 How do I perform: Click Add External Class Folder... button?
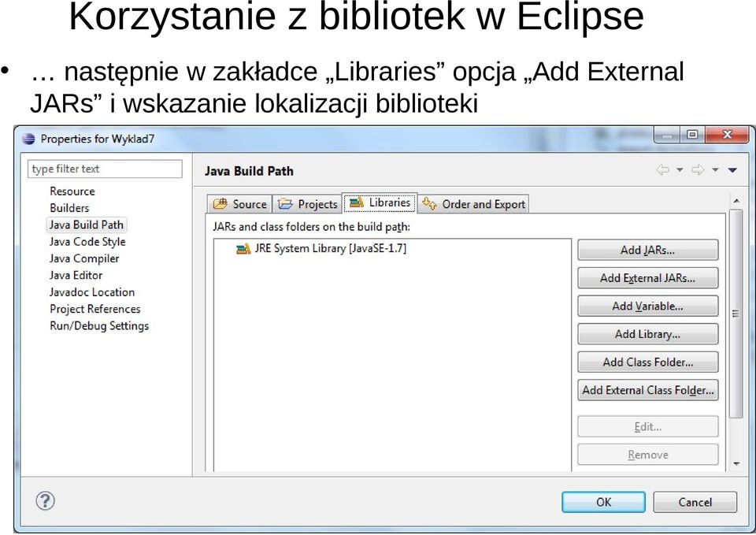[x=647, y=390]
